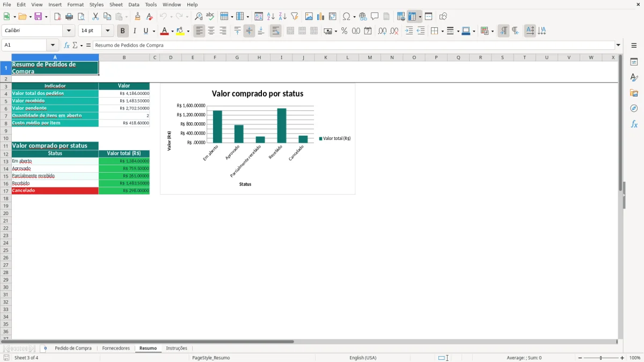Save the document with the floppy icon
644x362 pixels.
click(38, 17)
